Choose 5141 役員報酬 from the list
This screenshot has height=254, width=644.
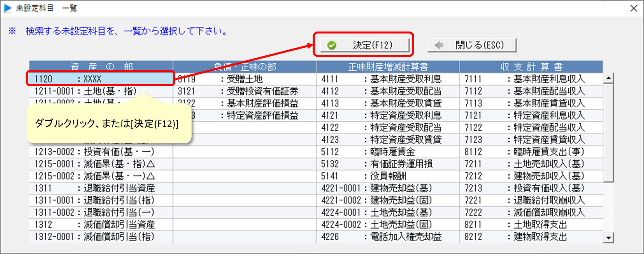pos(388,176)
